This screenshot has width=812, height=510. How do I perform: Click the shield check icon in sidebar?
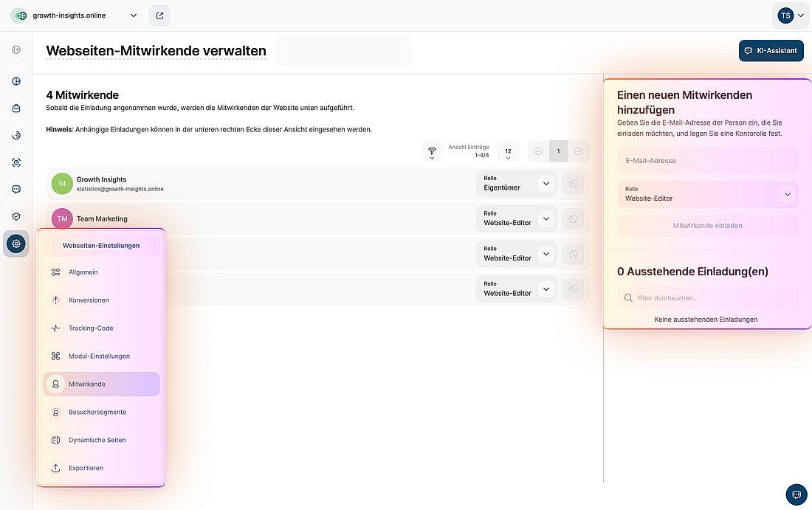point(16,216)
